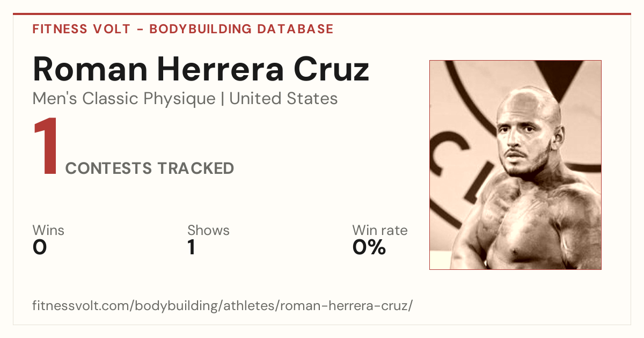Click the Win rate stat label
The width and height of the screenshot is (644, 338).
pyautogui.click(x=379, y=230)
